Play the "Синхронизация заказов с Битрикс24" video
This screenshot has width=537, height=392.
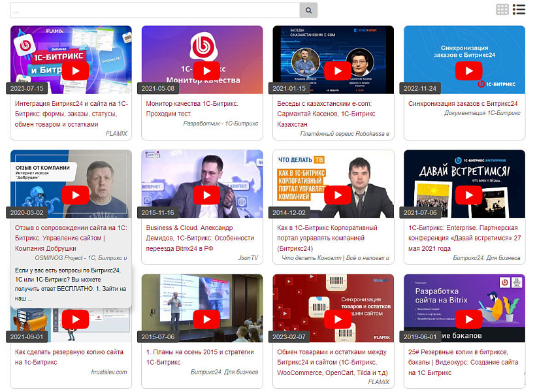pos(469,70)
